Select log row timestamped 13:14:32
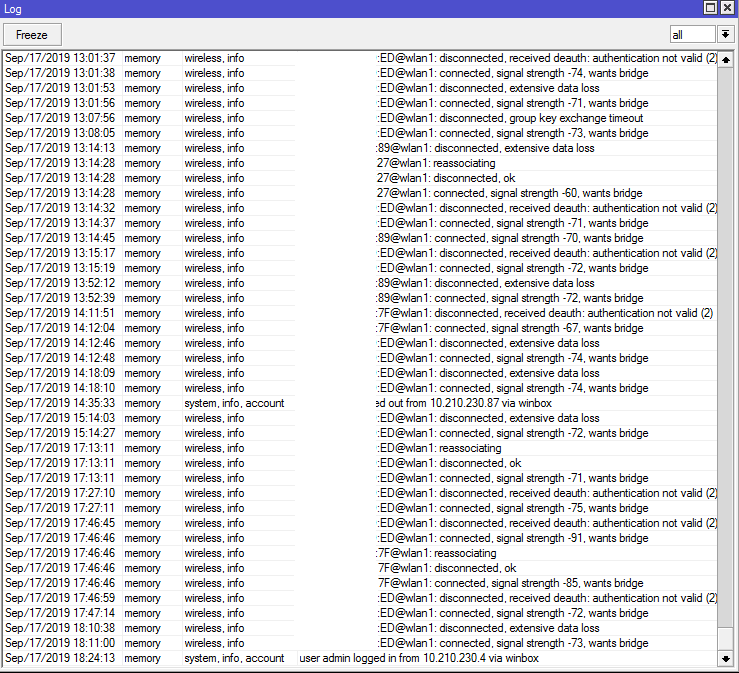Image resolution: width=739 pixels, height=673 pixels. click(361, 208)
